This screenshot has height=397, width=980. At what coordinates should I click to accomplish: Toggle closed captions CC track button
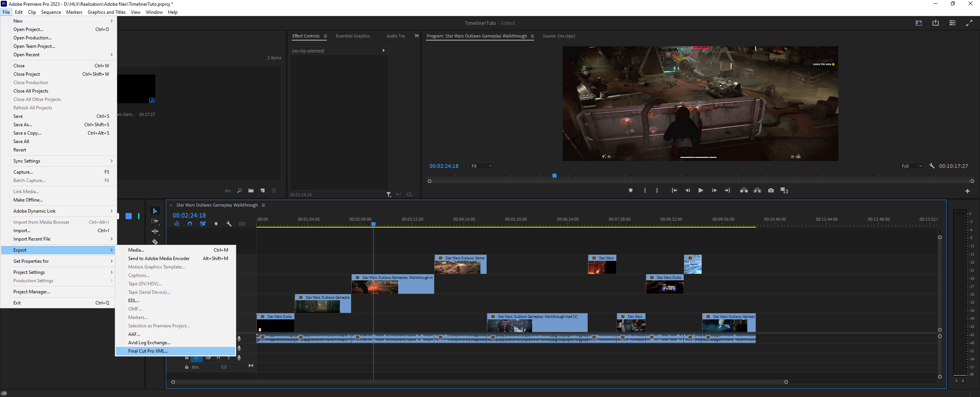coord(242,224)
